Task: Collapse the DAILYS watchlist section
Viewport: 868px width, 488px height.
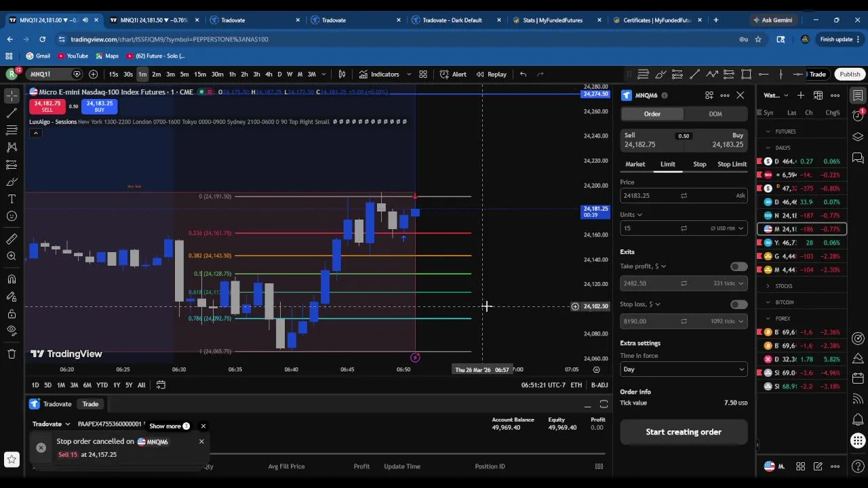Action: tap(768, 148)
